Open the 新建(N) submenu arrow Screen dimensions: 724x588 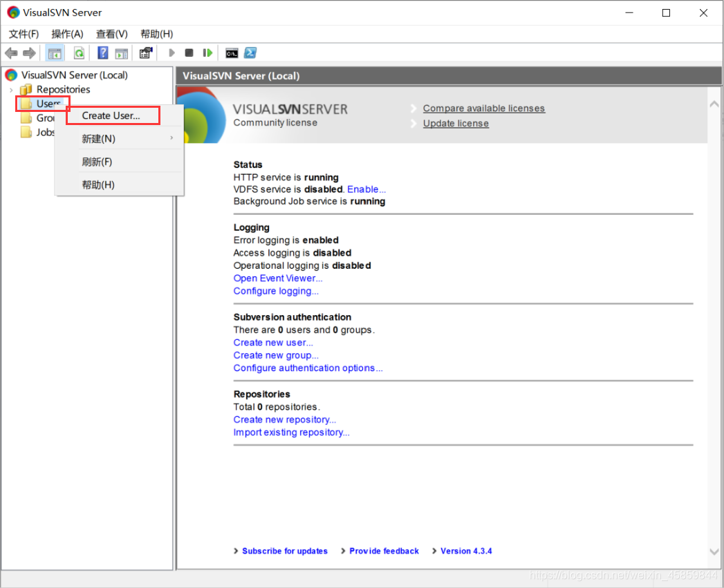pyautogui.click(x=171, y=138)
